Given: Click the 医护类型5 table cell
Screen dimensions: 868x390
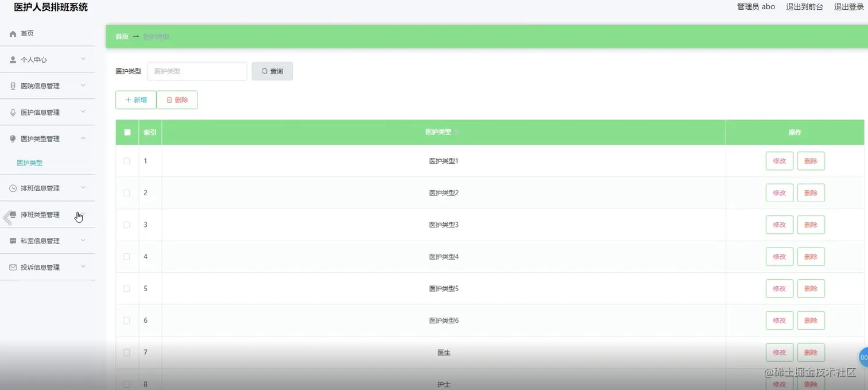Looking at the screenshot, I should 444,288.
